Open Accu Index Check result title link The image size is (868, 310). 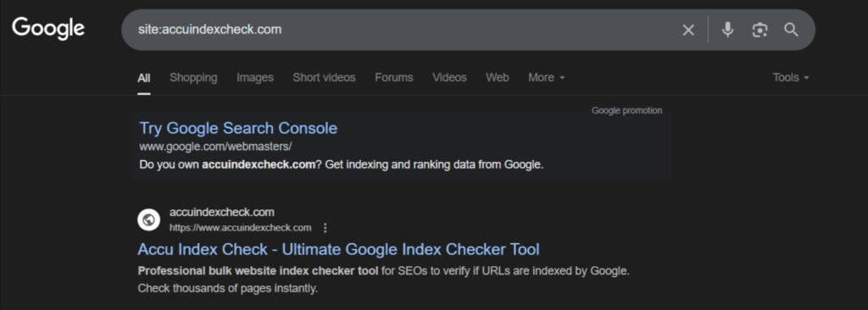[x=338, y=249]
